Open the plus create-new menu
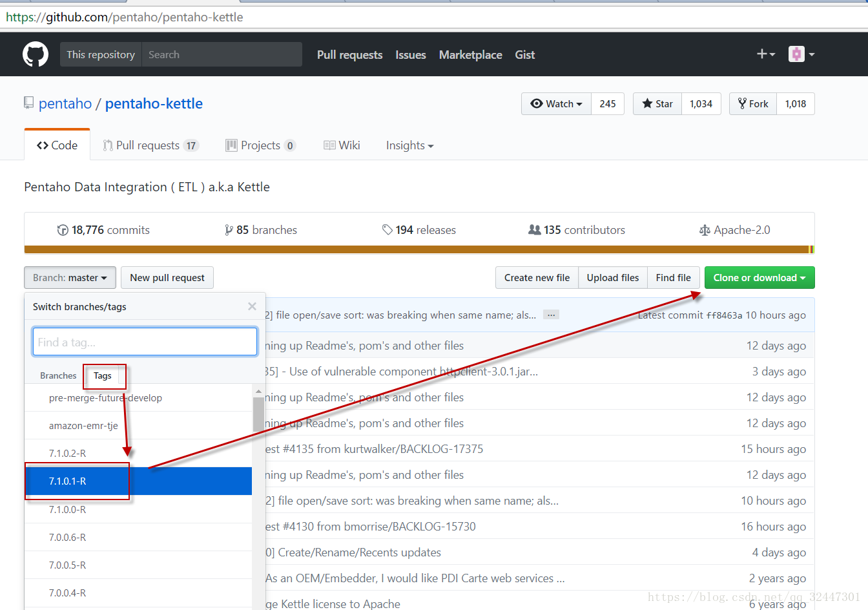This screenshot has height=610, width=868. [766, 54]
